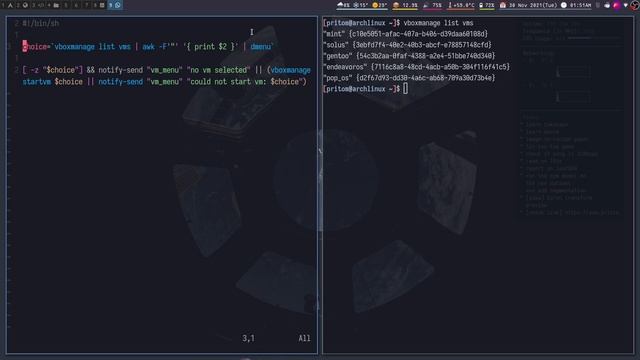Click the "pop_os" VM line in terminal
Viewport: 640px width, 360px height.
point(409,78)
